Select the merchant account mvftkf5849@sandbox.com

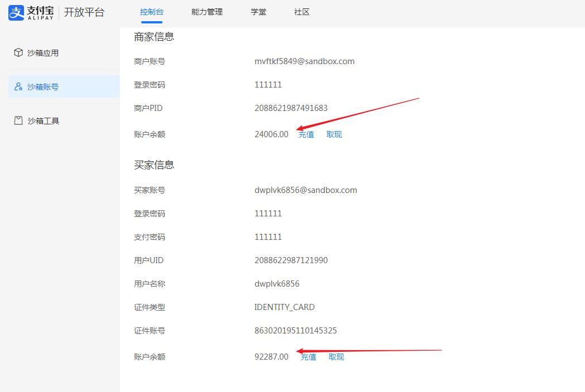point(304,61)
